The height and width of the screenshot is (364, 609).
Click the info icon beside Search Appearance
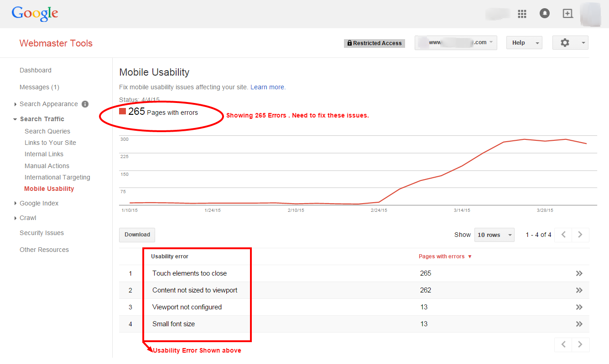click(x=85, y=104)
